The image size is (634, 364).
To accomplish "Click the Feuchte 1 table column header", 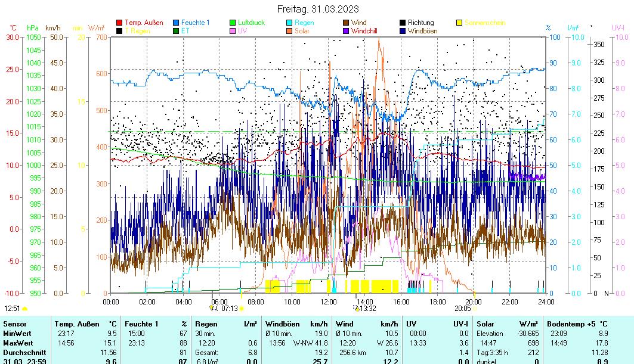I will 141,324.
